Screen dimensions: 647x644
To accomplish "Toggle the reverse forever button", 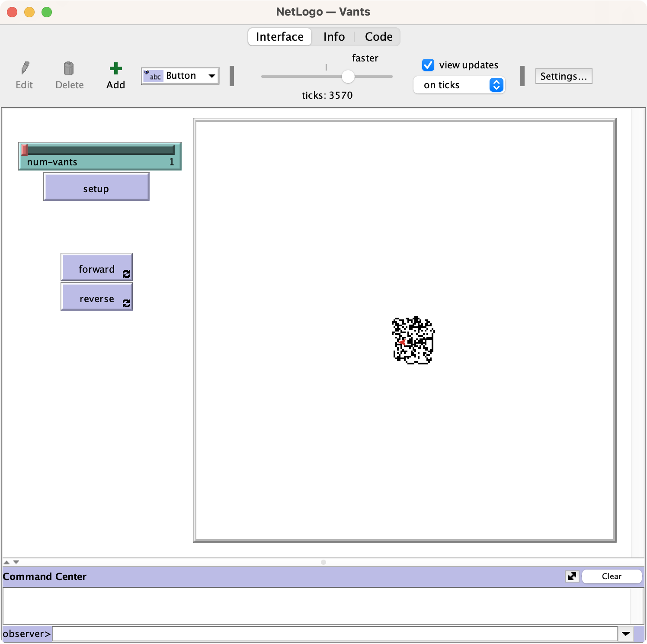I will pos(96,297).
